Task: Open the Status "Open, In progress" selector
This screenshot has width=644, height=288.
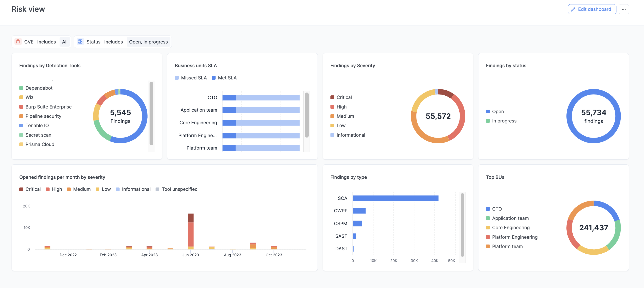Action: click(148, 42)
